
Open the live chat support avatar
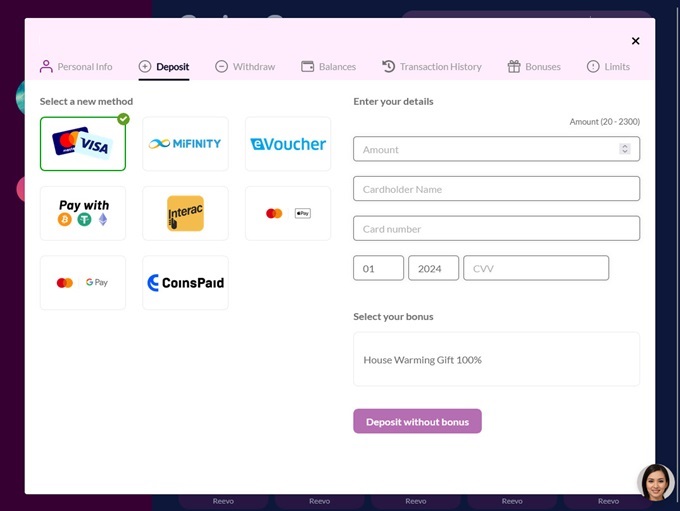tap(656, 482)
